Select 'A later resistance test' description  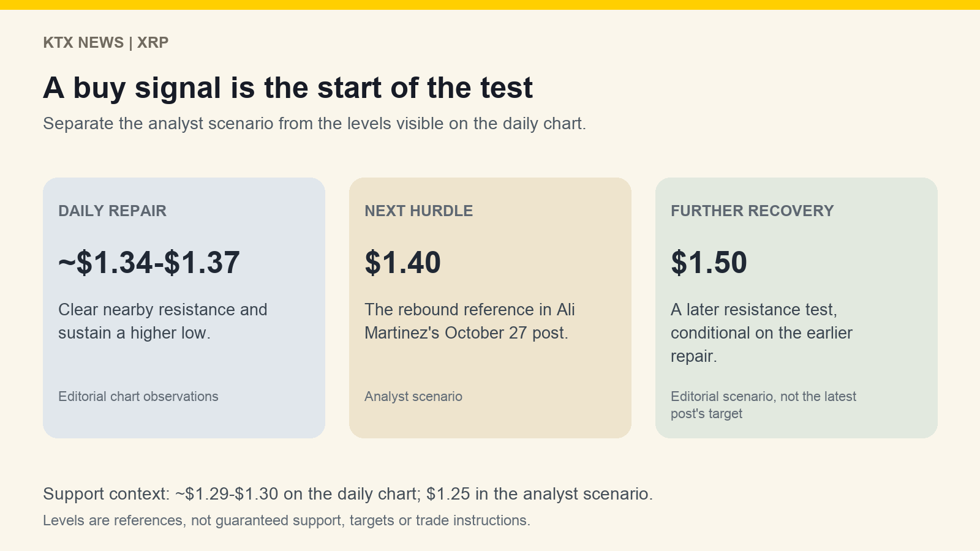pyautogui.click(x=761, y=333)
